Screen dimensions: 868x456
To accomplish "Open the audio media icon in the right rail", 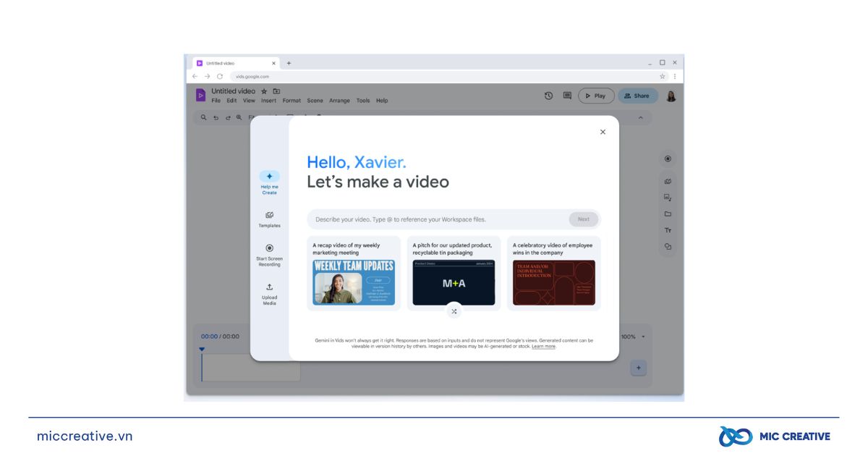I will tap(668, 198).
